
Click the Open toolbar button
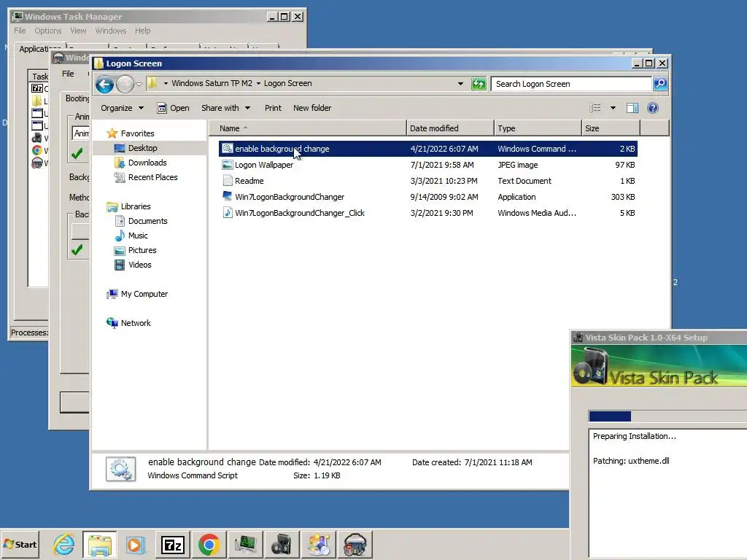(174, 108)
